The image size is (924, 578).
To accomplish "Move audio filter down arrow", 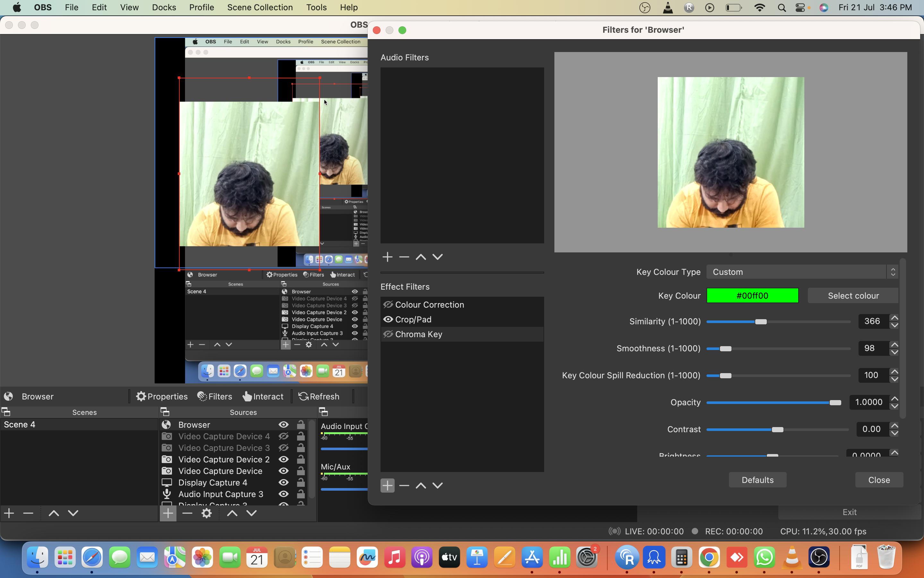I will (x=438, y=257).
